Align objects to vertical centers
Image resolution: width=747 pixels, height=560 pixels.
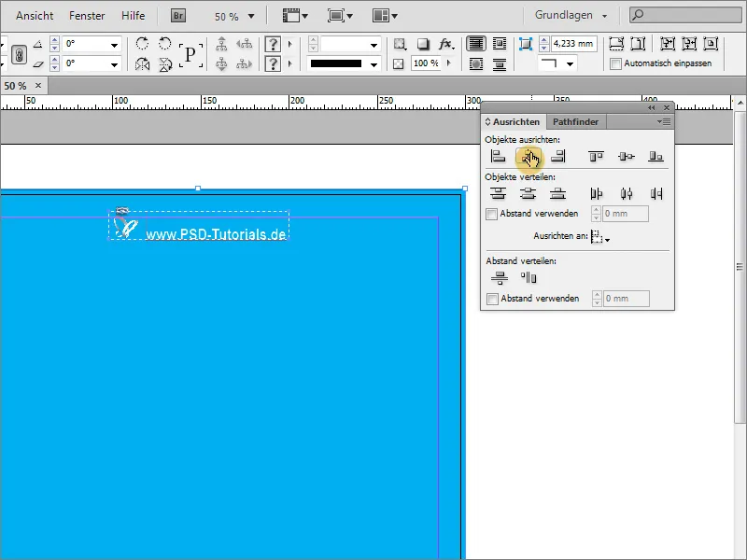[x=626, y=156]
